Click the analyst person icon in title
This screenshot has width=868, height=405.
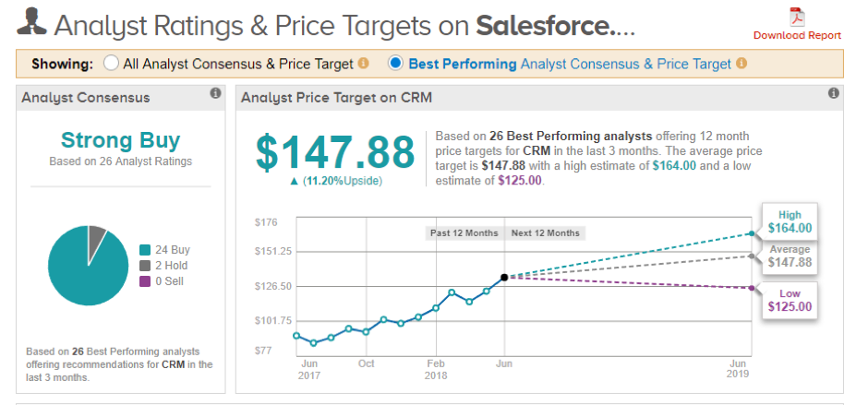[x=33, y=22]
